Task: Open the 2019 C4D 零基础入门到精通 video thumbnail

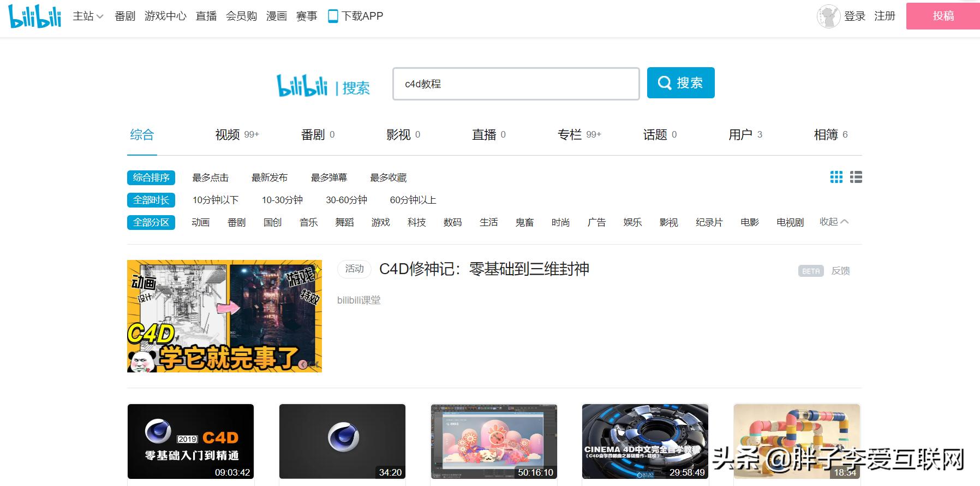Action: [190, 441]
